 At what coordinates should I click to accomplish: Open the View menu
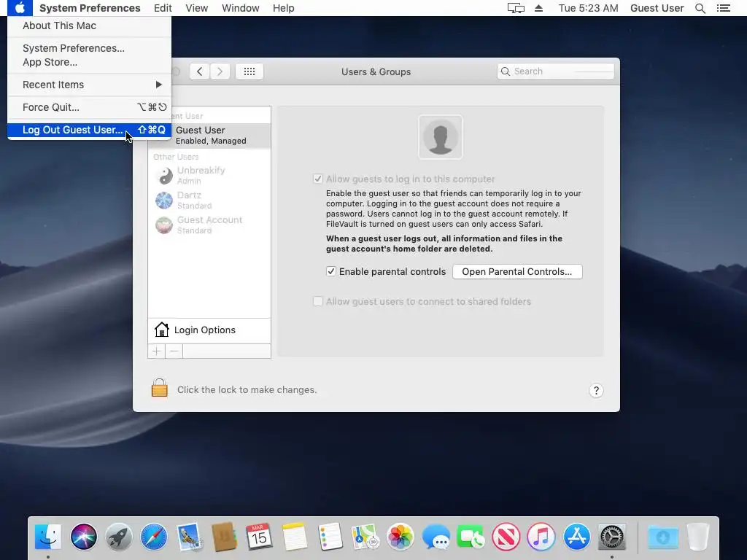[x=197, y=8]
